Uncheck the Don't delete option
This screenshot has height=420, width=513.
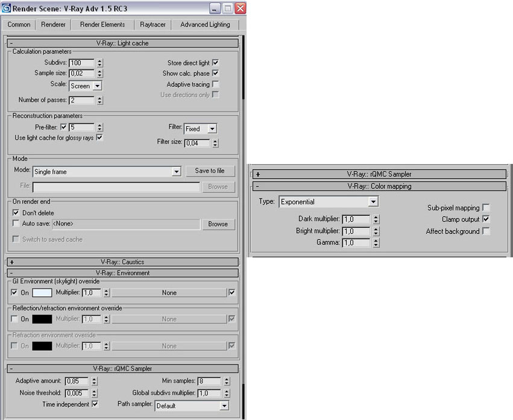coord(16,213)
